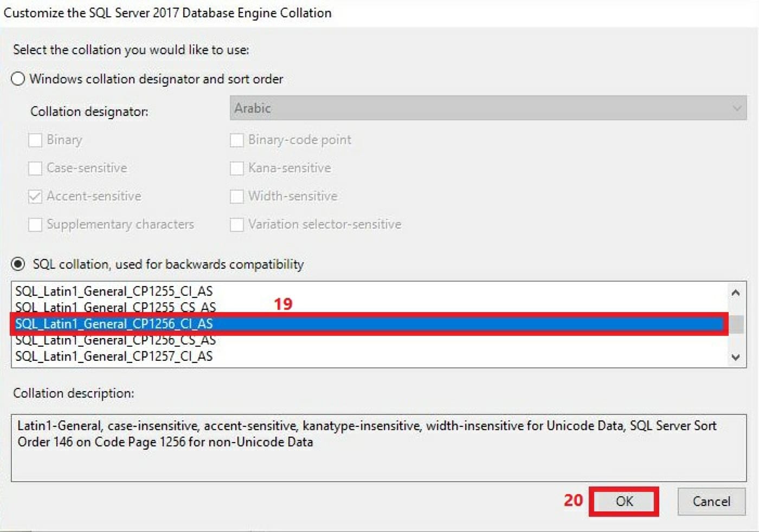This screenshot has height=532, width=759.
Task: Click the collation list scroll down arrow
Action: tap(736, 357)
